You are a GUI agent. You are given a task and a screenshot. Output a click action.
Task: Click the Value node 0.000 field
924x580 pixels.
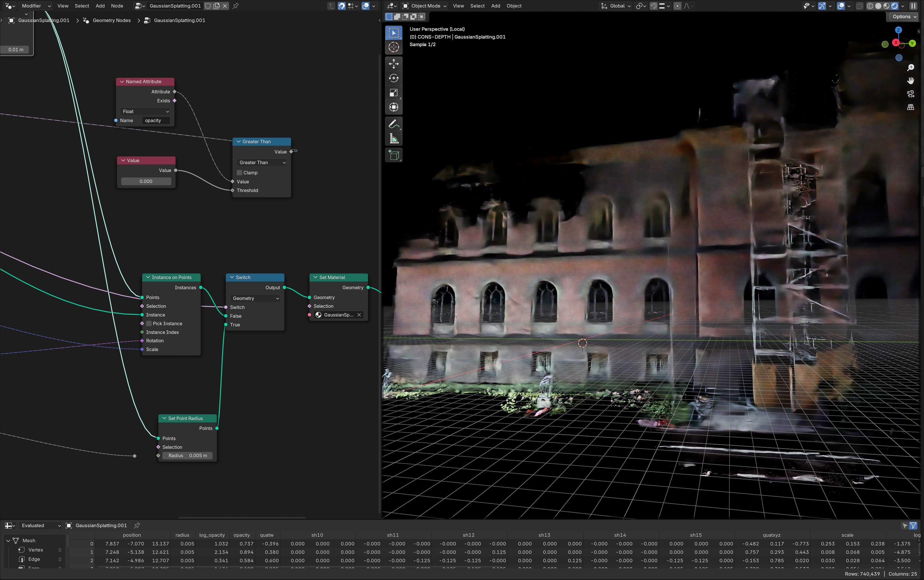coord(146,181)
